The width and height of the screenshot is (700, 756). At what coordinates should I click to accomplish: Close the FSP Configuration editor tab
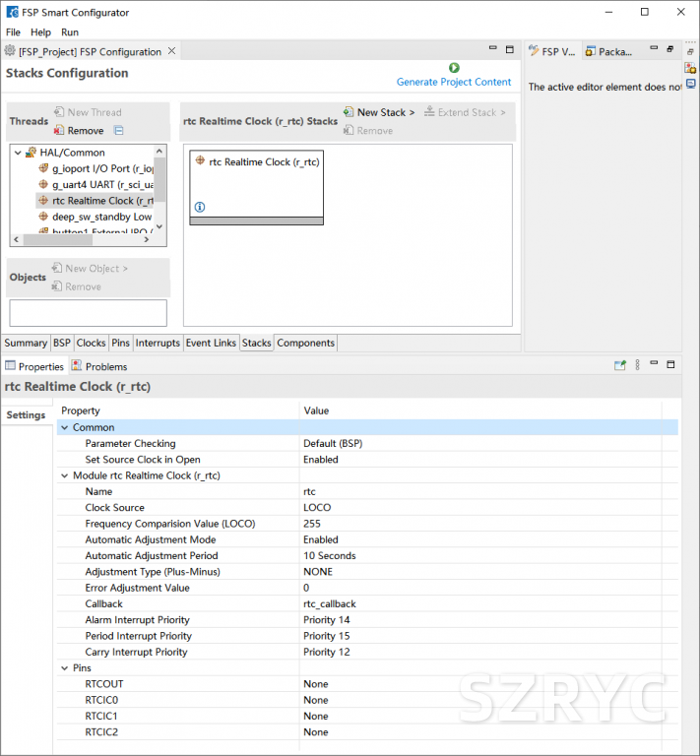[x=172, y=51]
